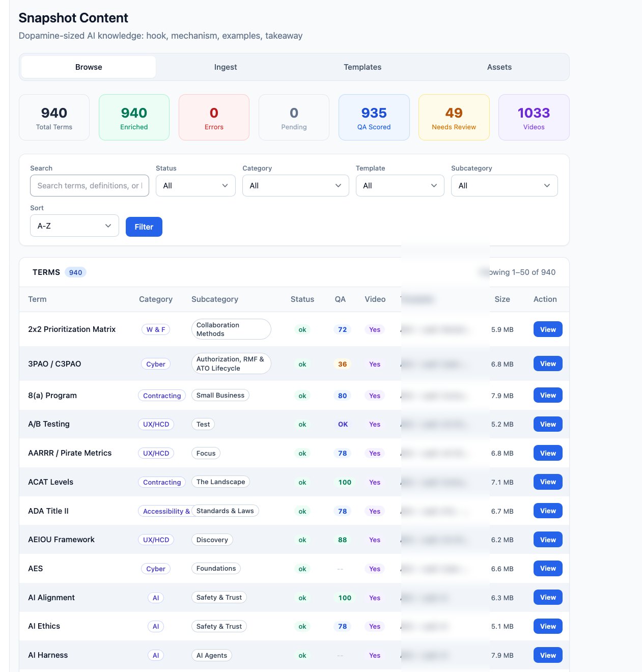Click the Category column header

[x=156, y=299]
